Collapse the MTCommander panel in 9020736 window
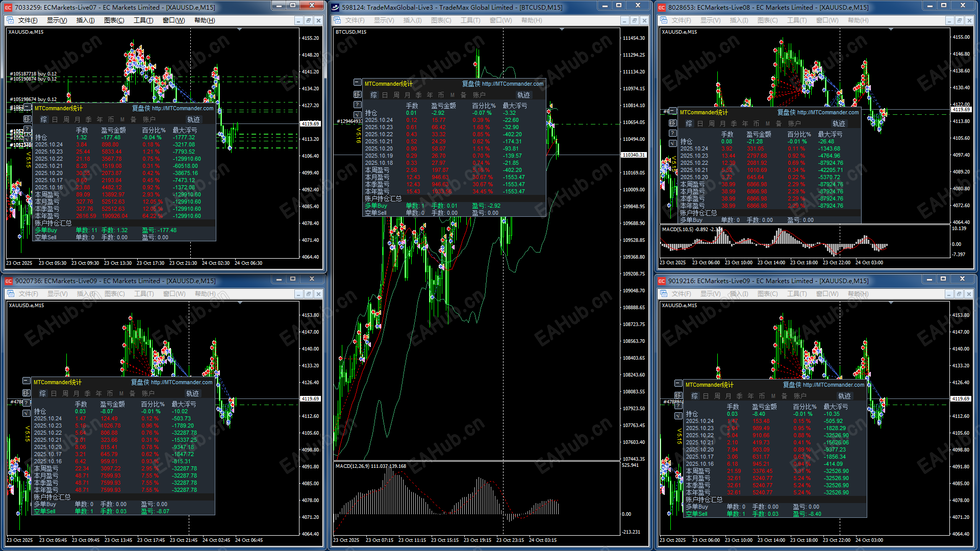This screenshot has height=551, width=980. click(x=27, y=381)
